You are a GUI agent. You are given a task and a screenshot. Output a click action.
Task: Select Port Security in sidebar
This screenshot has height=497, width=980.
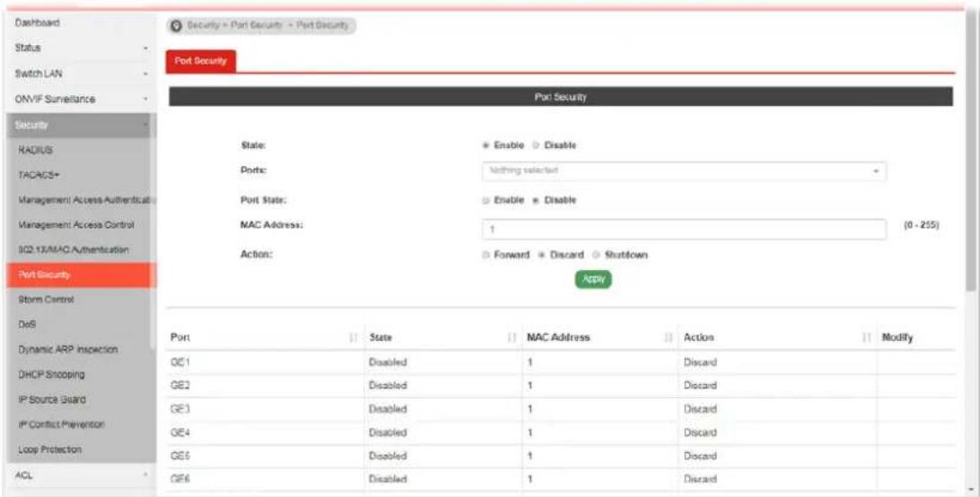click(82, 275)
